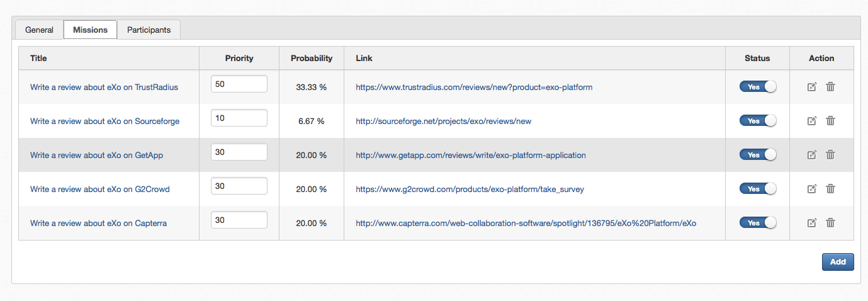Remove the GetApp mission via trash icon
The height and width of the screenshot is (301, 868).
click(830, 155)
